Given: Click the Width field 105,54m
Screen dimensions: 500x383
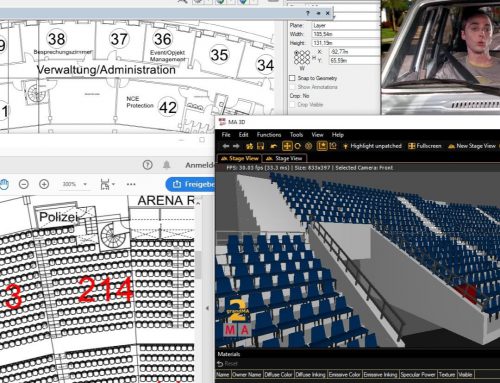Looking at the screenshot, I should [x=346, y=34].
